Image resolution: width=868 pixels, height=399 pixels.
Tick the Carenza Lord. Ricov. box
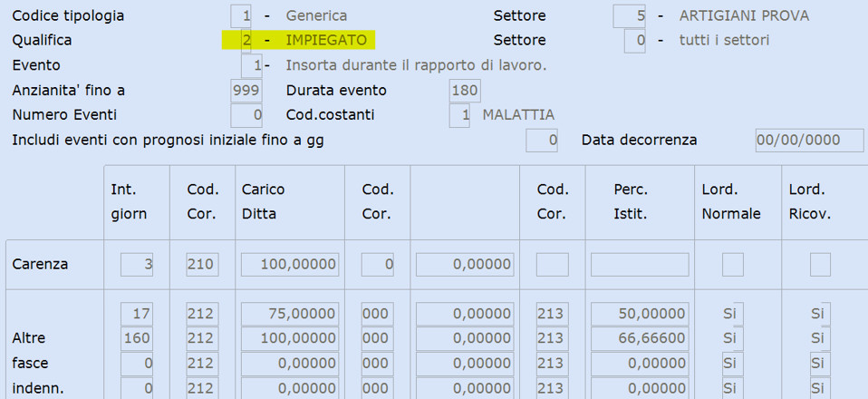coord(820,265)
